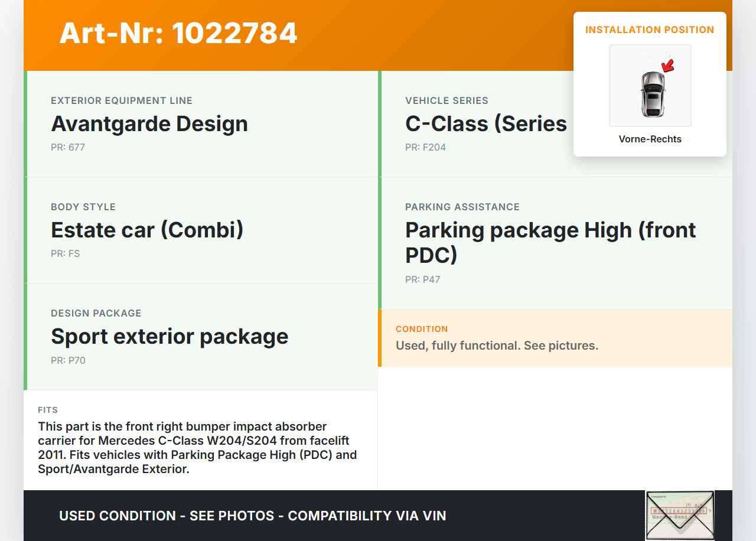
Task: Click the Art-Nr 1022784 heading
Action: coord(178,33)
